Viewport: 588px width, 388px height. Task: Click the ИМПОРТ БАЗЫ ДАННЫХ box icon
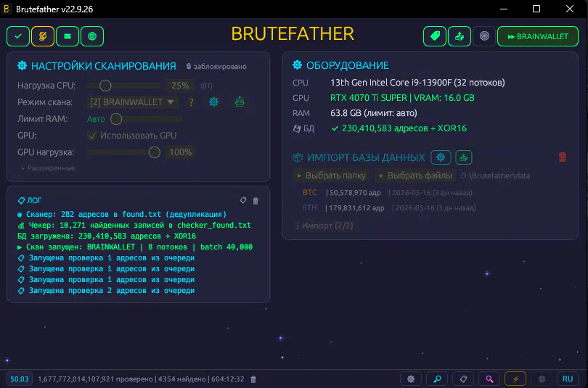click(x=298, y=157)
